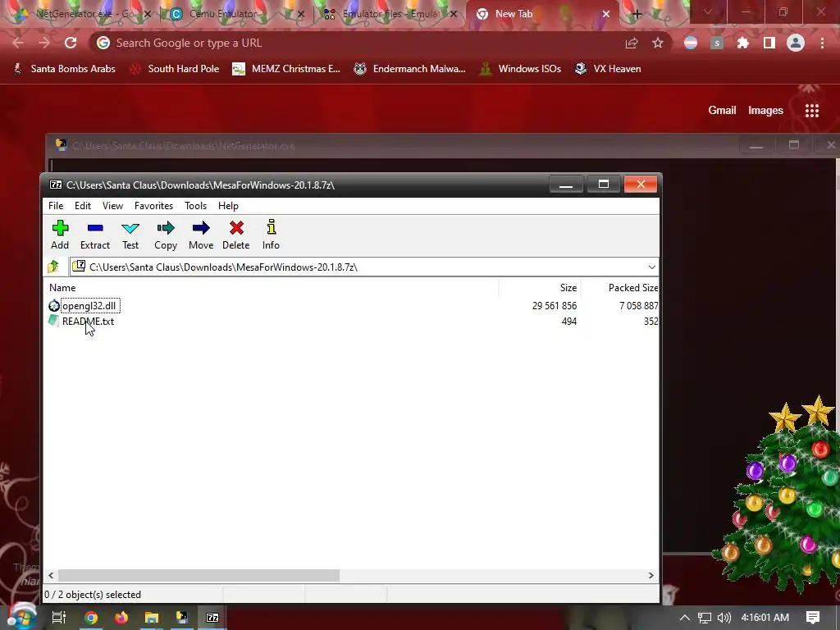Open the File menu in 7-Zip

(x=56, y=206)
